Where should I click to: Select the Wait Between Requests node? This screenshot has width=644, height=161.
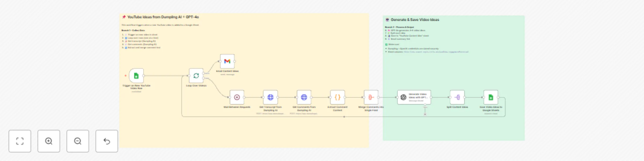(x=237, y=97)
